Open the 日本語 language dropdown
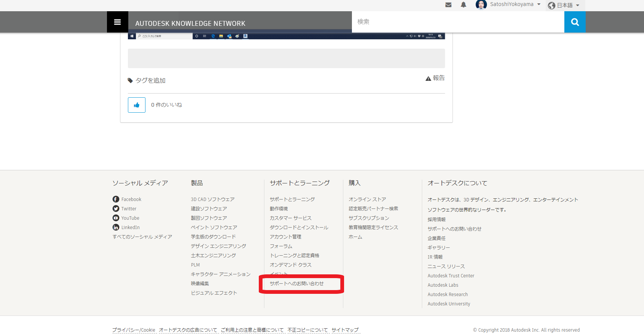 click(x=564, y=5)
